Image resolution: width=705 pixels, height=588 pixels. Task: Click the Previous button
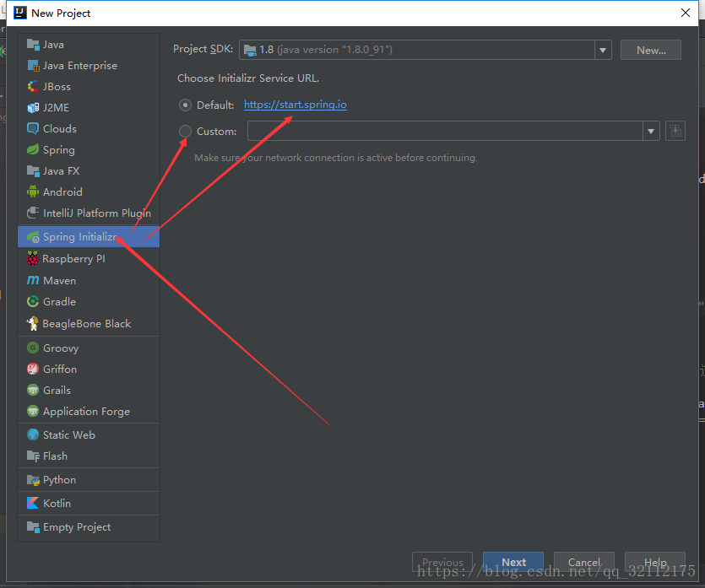pyautogui.click(x=442, y=562)
